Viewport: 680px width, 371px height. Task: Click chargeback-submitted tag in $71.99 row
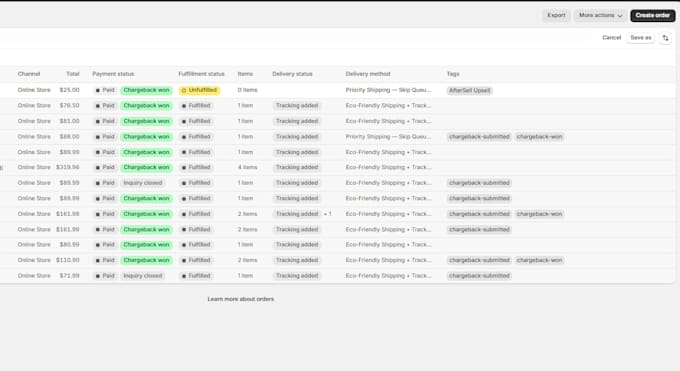click(479, 276)
